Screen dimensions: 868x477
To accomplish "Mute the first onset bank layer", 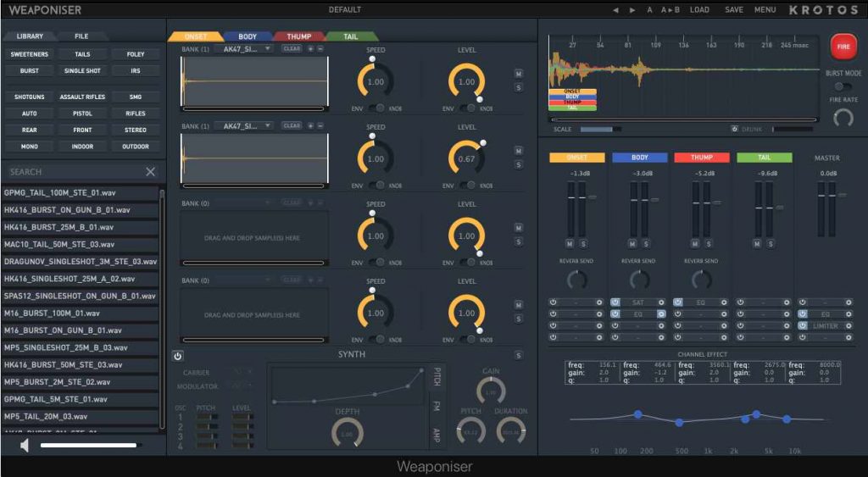I will 518,75.
